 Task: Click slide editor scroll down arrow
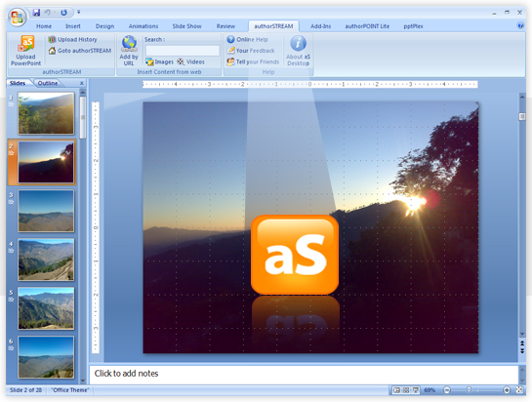[522, 335]
